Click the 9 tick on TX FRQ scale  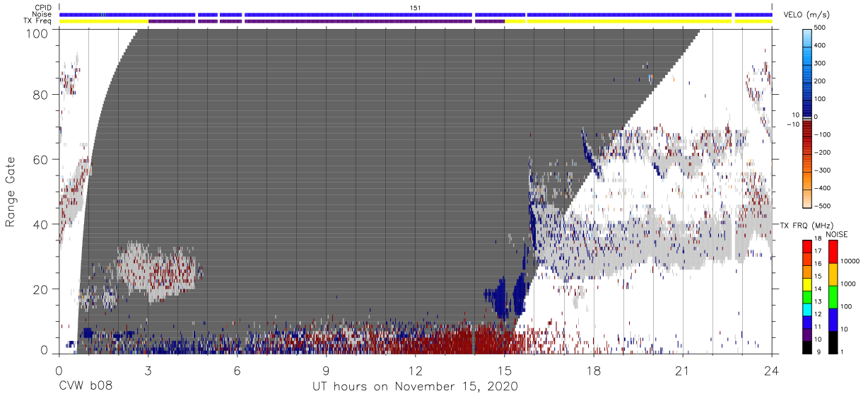point(820,351)
